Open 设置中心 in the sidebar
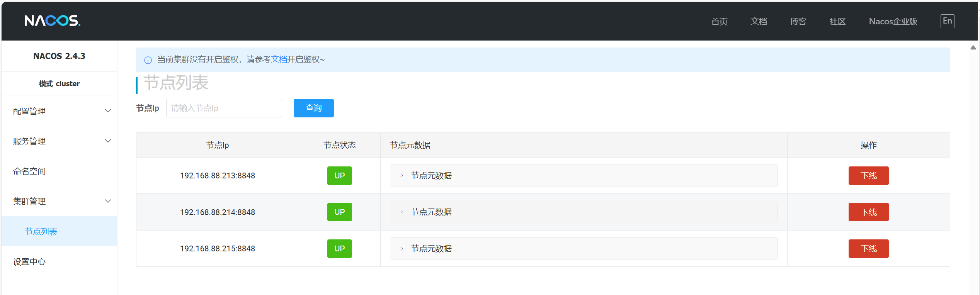 tap(60, 261)
